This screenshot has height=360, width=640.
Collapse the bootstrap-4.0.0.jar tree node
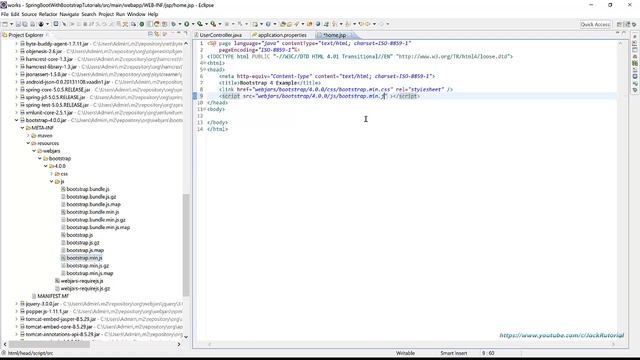[17, 120]
